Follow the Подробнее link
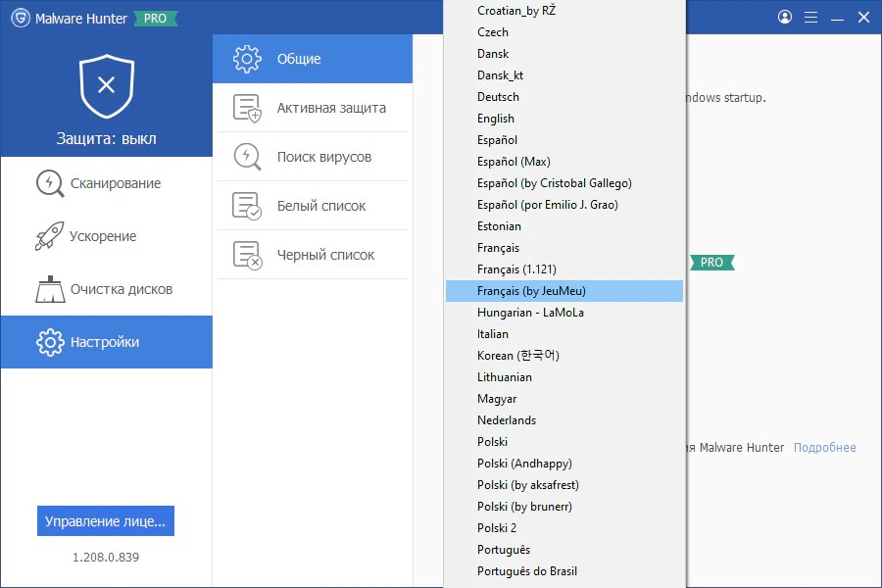882x588 pixels. 824,448
